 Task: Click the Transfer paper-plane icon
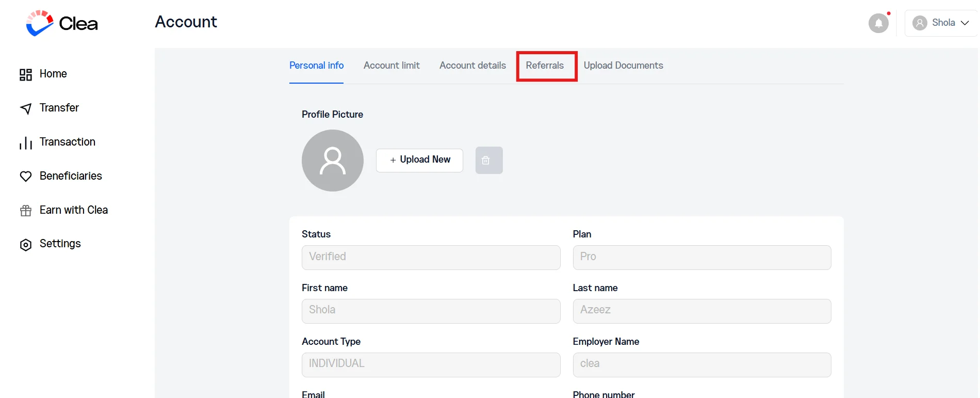26,108
